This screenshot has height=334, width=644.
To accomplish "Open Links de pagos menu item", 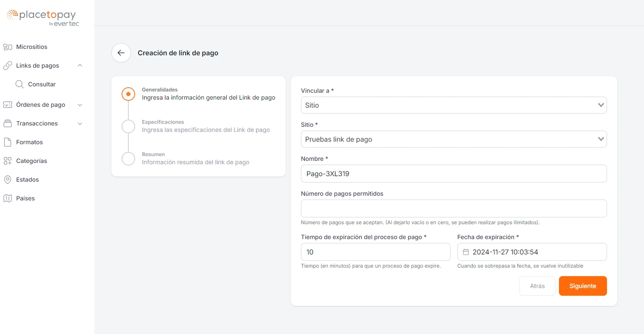I will click(x=37, y=66).
